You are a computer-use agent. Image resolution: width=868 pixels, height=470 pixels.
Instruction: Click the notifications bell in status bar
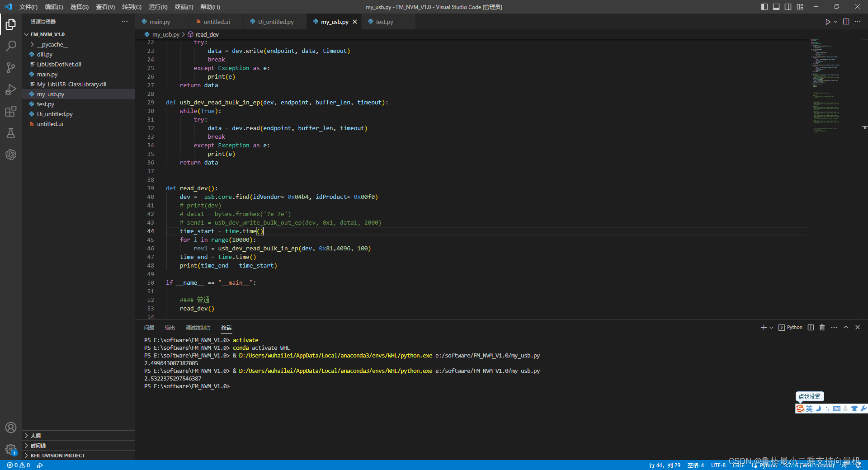858,465
